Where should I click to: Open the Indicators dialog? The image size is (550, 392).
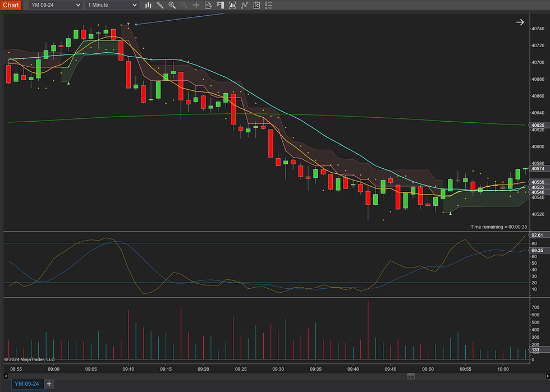tap(245, 5)
